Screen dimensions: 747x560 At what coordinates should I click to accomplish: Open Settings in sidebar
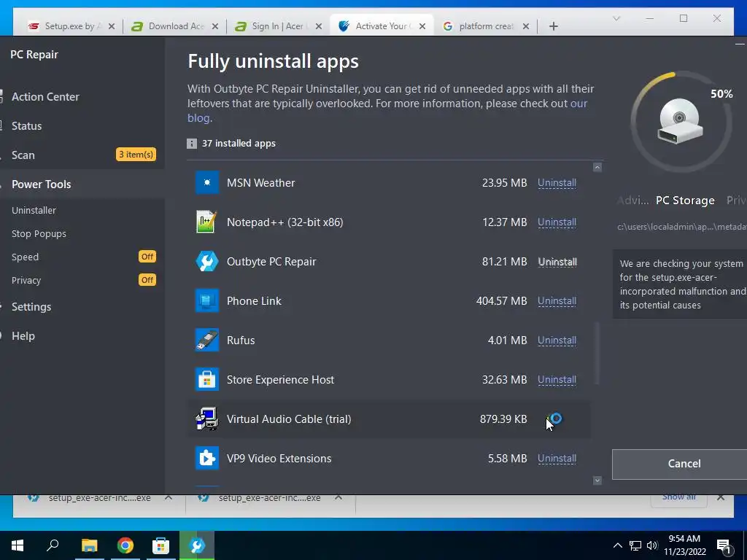tap(31, 307)
